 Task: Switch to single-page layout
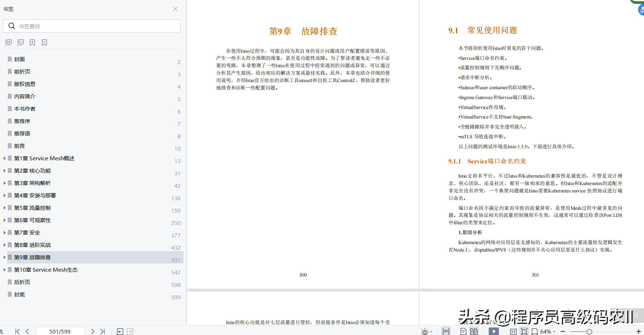463,331
